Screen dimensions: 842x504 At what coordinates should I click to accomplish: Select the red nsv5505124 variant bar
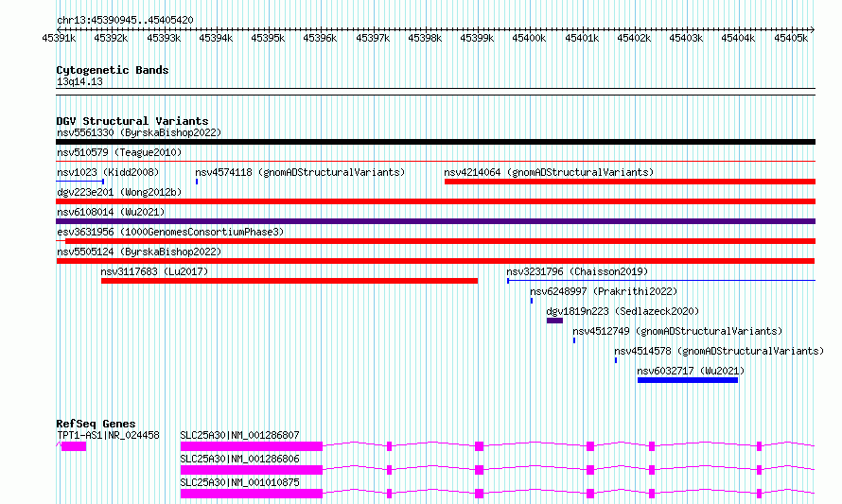(435, 261)
